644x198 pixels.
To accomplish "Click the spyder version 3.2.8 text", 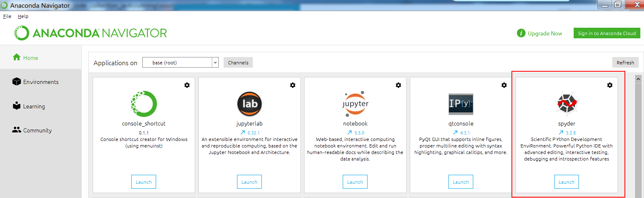I will pos(571,133).
